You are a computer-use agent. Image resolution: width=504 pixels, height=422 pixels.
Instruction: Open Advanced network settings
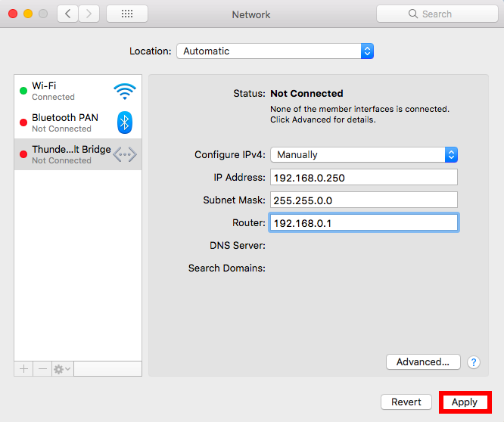423,362
